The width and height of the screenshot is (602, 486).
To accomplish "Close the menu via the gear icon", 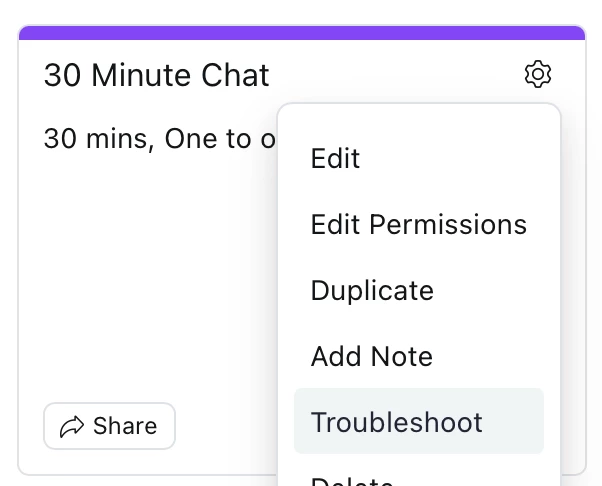I will 538,74.
